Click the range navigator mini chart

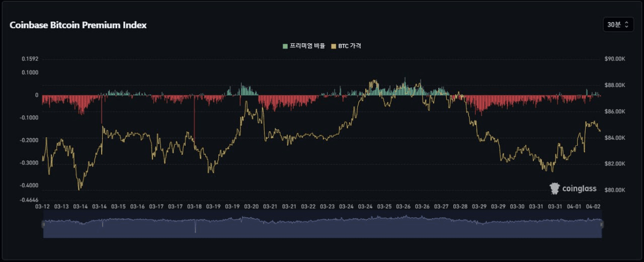[x=323, y=224]
